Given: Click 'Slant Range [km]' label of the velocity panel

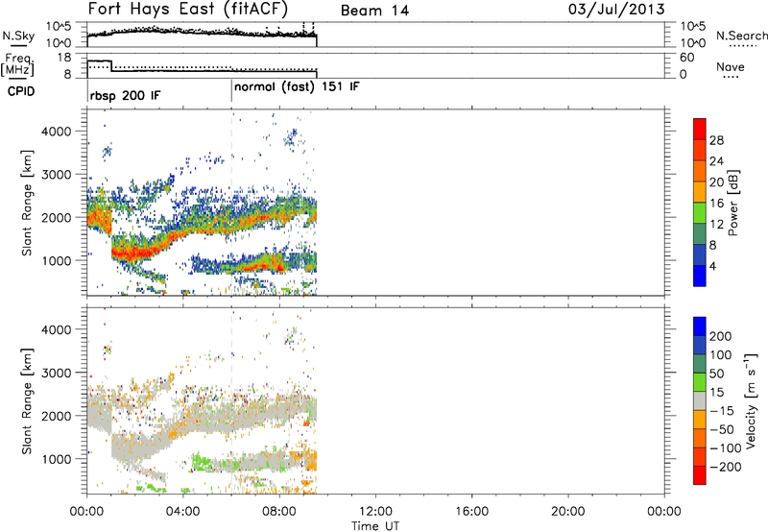Looking at the screenshot, I should (27, 401).
